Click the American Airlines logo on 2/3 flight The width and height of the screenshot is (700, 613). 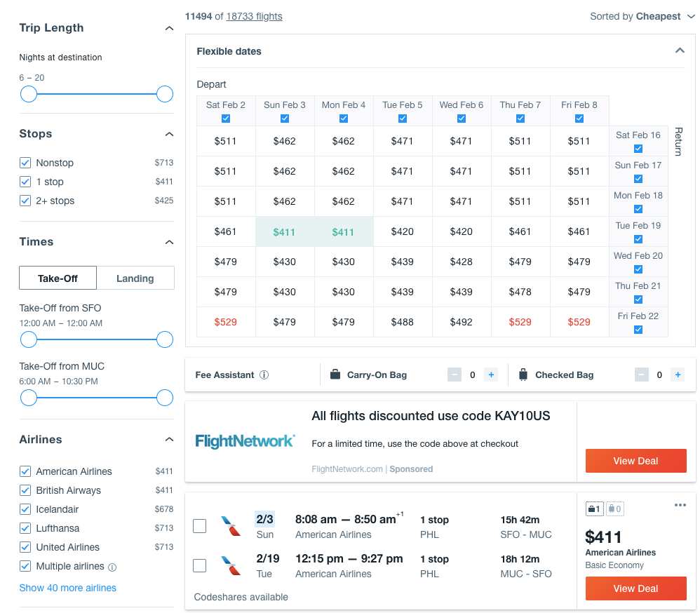(231, 525)
